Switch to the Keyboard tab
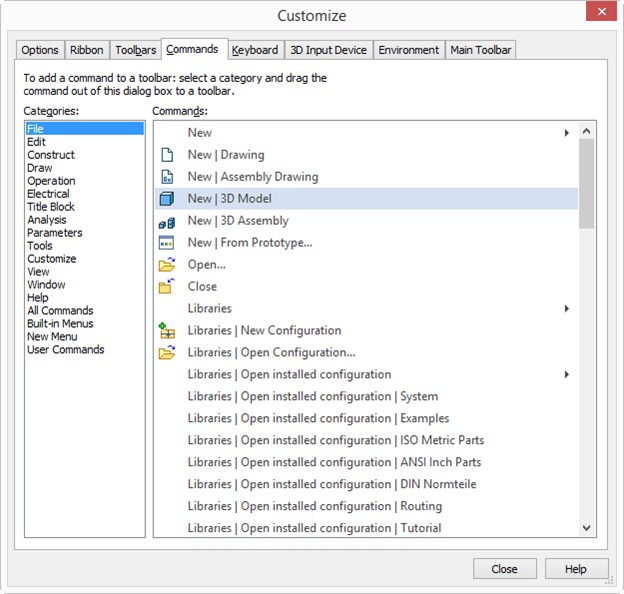The width and height of the screenshot is (624, 594). 255,50
